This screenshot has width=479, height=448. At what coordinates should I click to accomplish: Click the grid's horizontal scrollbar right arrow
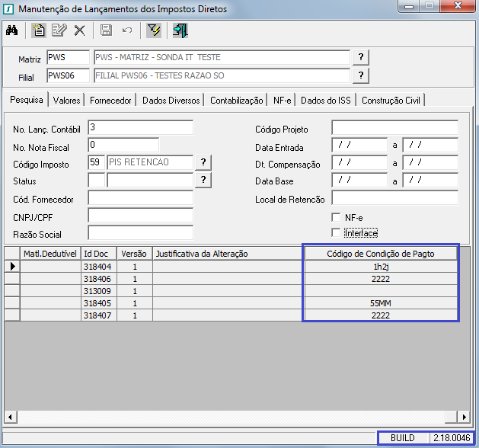pyautogui.click(x=462, y=417)
